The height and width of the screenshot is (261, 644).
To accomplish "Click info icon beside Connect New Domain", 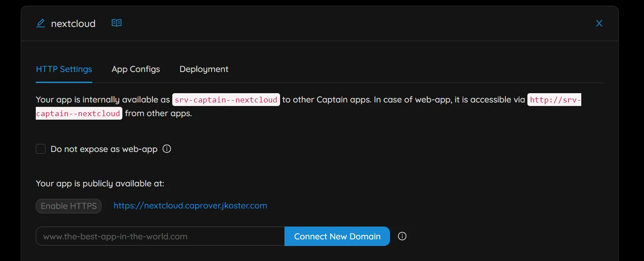I will coord(402,236).
